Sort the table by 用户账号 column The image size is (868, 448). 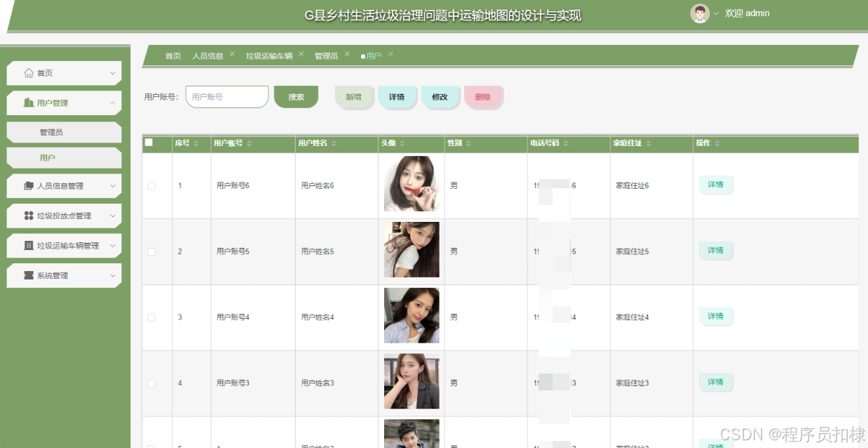249,143
